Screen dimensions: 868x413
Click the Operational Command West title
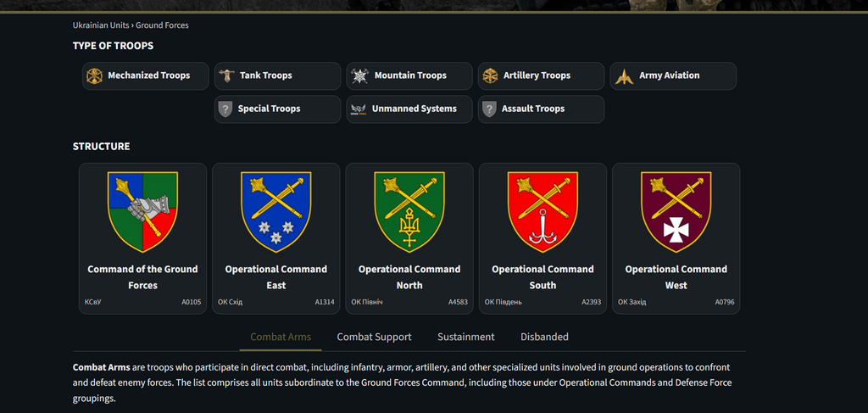[676, 277]
